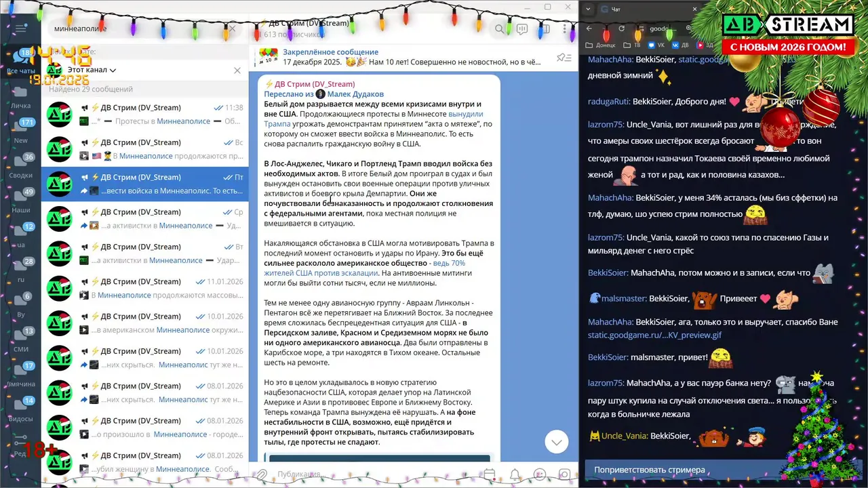Open the 'ДВ' VK bookmark
Screen dimensions: 868x488
680,45
